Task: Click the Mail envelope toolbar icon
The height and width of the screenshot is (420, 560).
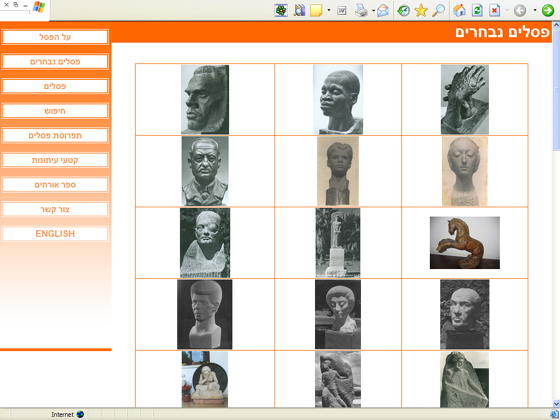Action: pos(382,10)
